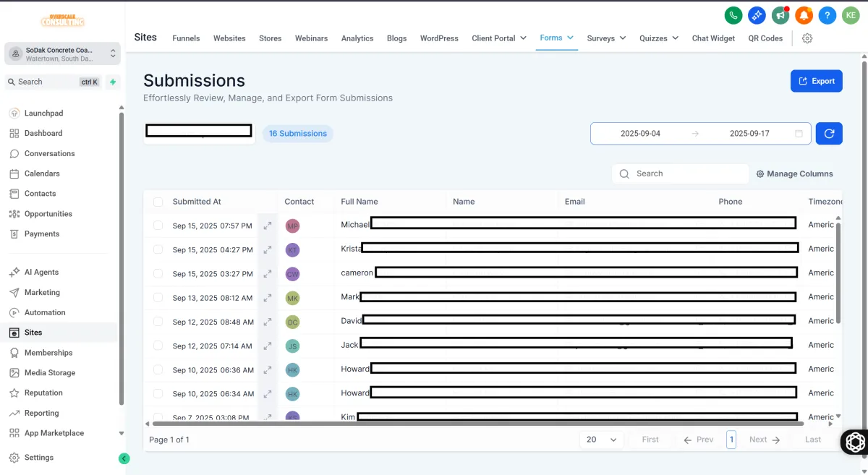This screenshot has height=475, width=868.
Task: Open the Sites settings gear icon
Action: (807, 38)
